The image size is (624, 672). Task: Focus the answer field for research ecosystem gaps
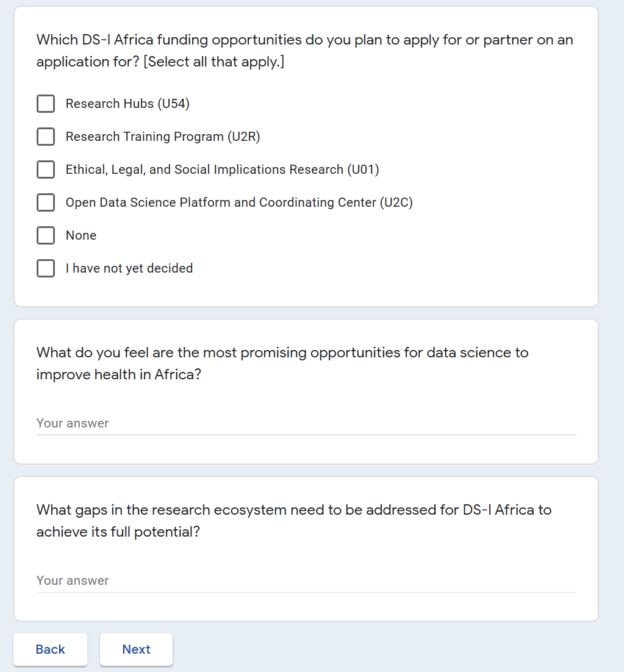[x=306, y=581]
